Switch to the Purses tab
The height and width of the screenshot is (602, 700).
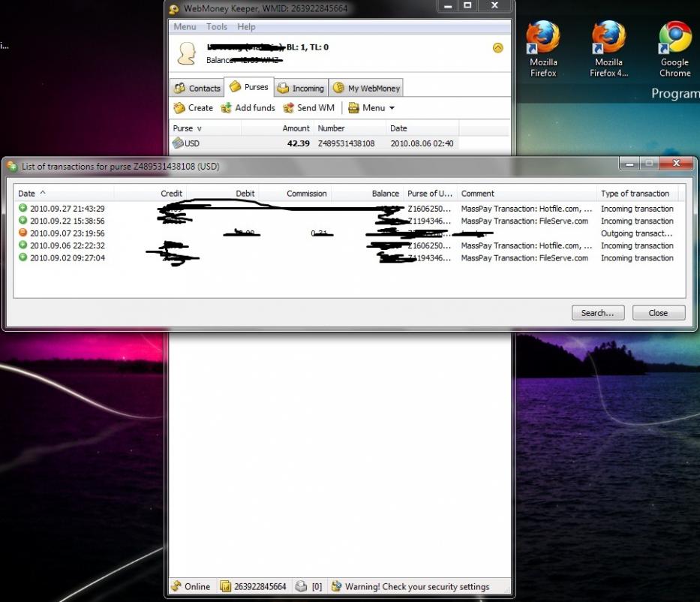pyautogui.click(x=249, y=86)
